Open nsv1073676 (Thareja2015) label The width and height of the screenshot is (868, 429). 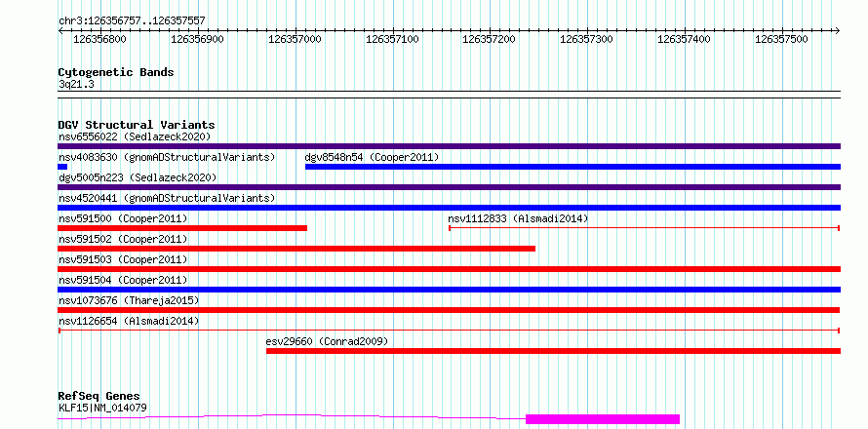point(129,300)
